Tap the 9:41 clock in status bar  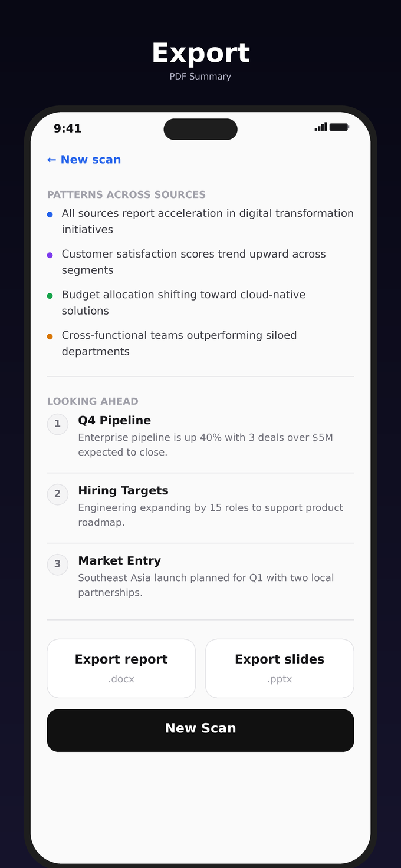67,128
